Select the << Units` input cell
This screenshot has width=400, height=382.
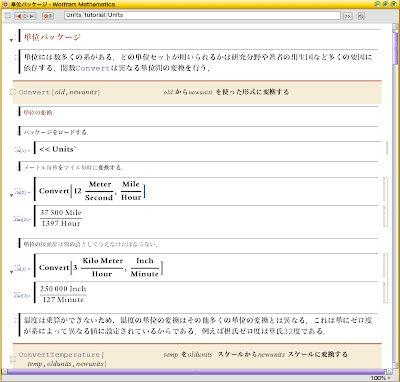click(57, 149)
